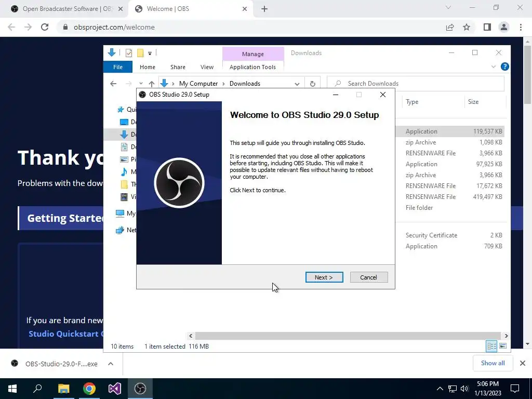This screenshot has height=399, width=532.
Task: Open Windows Start menu
Action: click(12, 389)
